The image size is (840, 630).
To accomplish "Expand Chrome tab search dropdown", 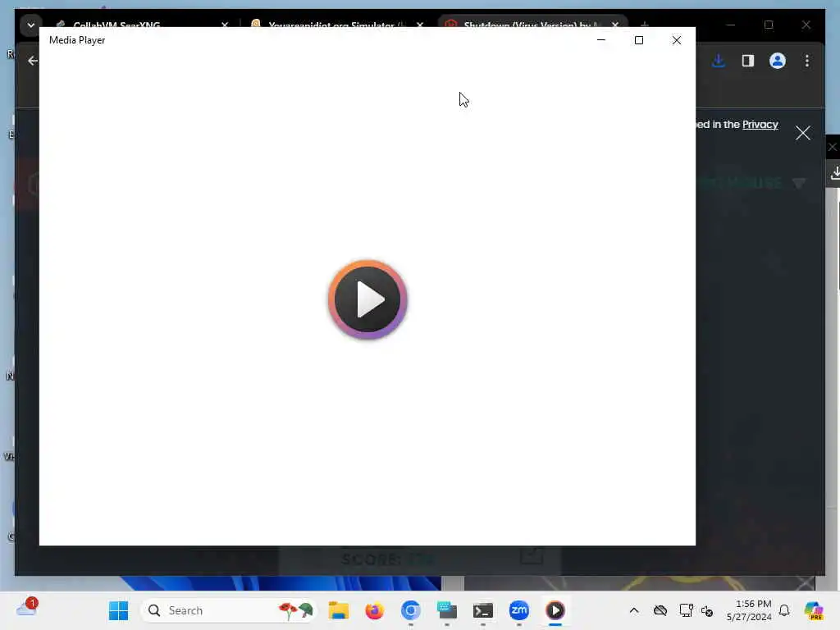I will pyautogui.click(x=31, y=25).
